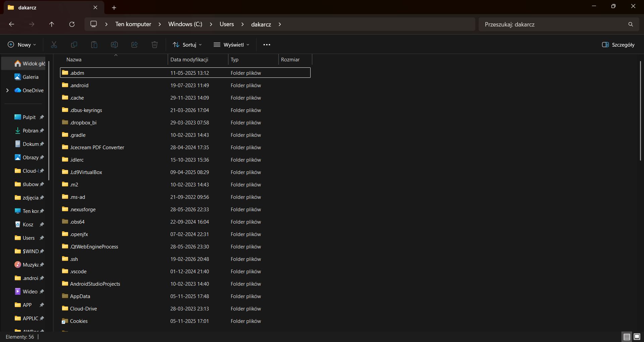Expand chevron after Windows (C:) in path
Viewport: 644px width, 342px height.
(211, 24)
